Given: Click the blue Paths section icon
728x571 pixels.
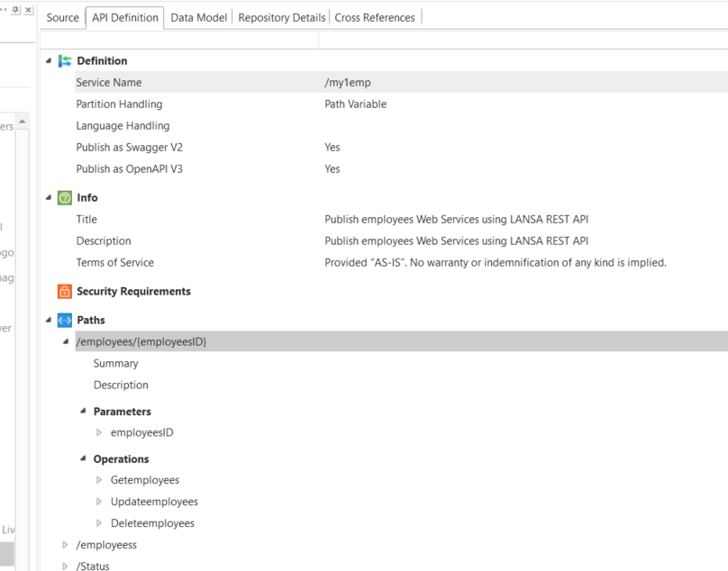Looking at the screenshot, I should (64, 321).
